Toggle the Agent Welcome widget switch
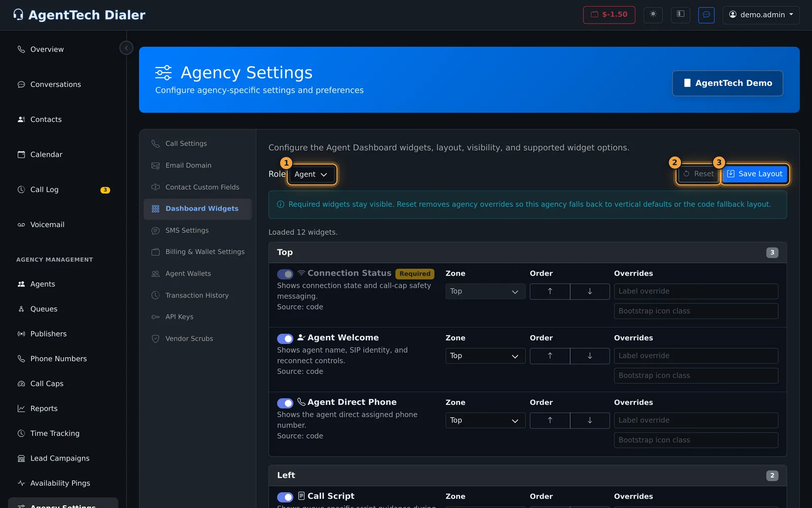 click(285, 339)
